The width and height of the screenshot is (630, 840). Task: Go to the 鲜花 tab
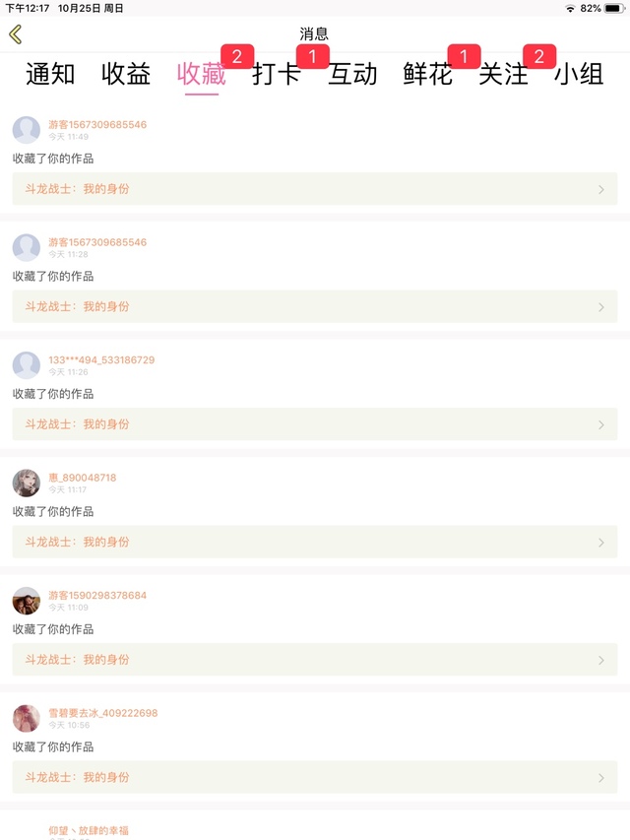[428, 74]
